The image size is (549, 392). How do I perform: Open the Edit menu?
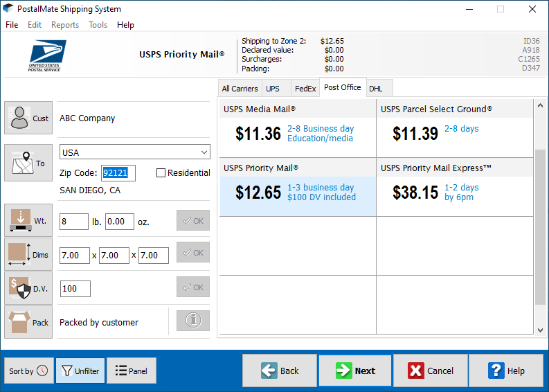(x=35, y=25)
